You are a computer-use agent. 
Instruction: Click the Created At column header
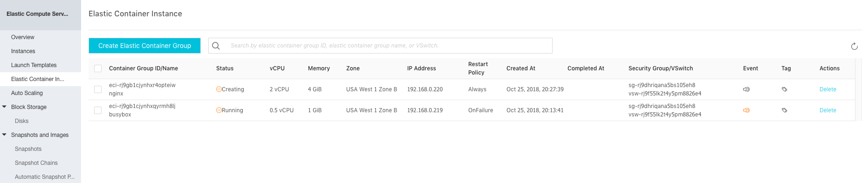pos(521,68)
